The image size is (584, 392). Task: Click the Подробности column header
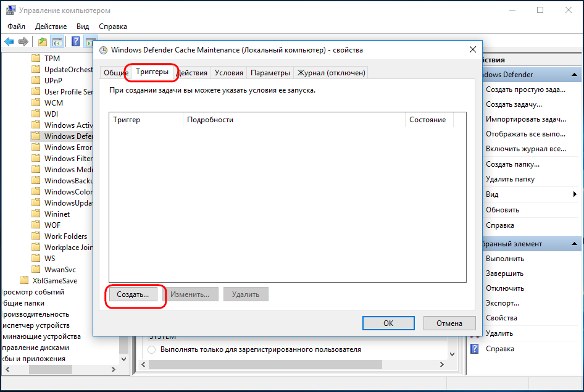point(294,120)
